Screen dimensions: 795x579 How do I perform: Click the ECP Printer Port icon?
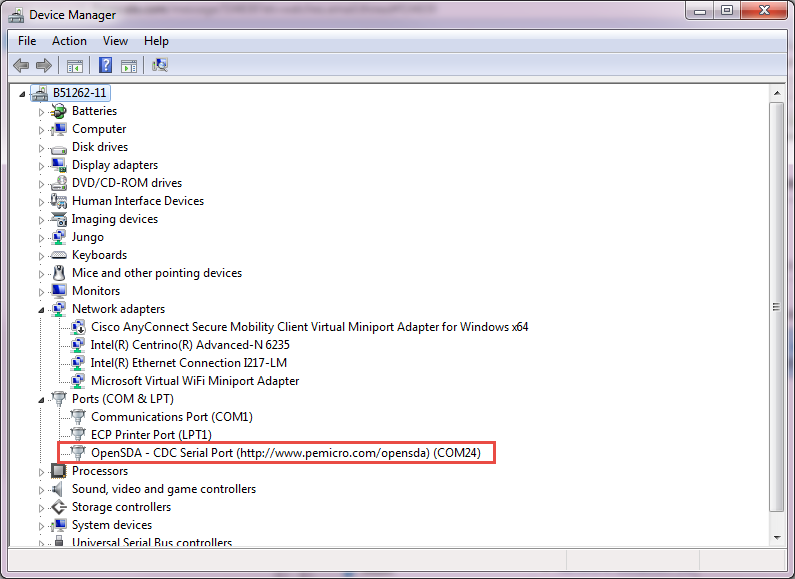coord(78,435)
